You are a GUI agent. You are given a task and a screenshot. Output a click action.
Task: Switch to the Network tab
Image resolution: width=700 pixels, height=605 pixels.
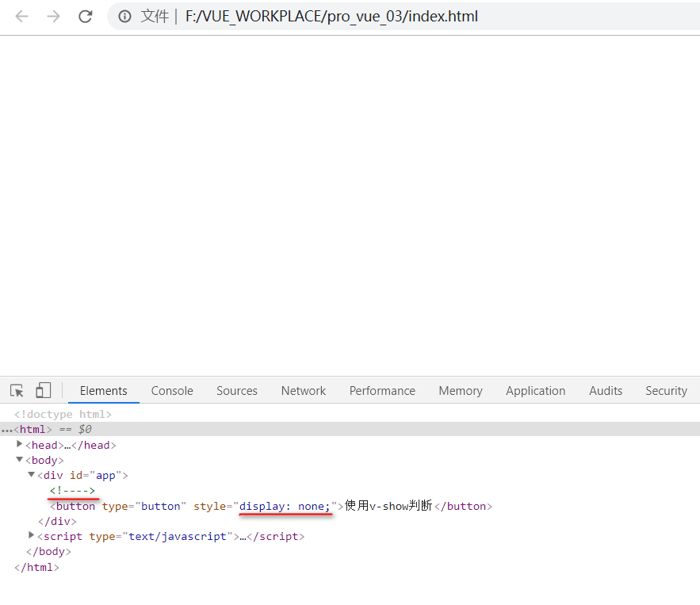point(303,391)
